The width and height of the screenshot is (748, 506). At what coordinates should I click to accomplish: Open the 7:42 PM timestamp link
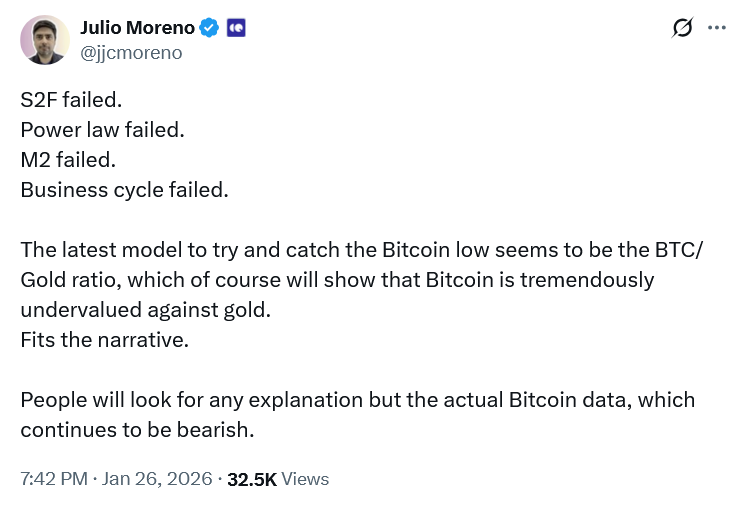tap(53, 479)
